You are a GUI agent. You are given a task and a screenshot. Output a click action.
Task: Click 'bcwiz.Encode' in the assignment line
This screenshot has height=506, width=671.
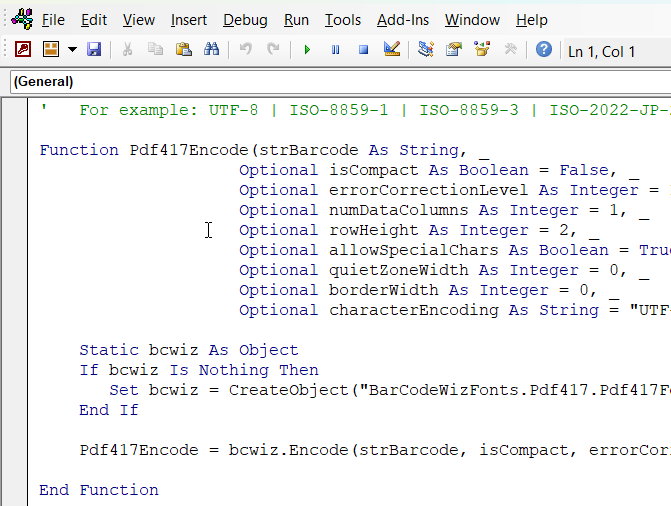288,450
